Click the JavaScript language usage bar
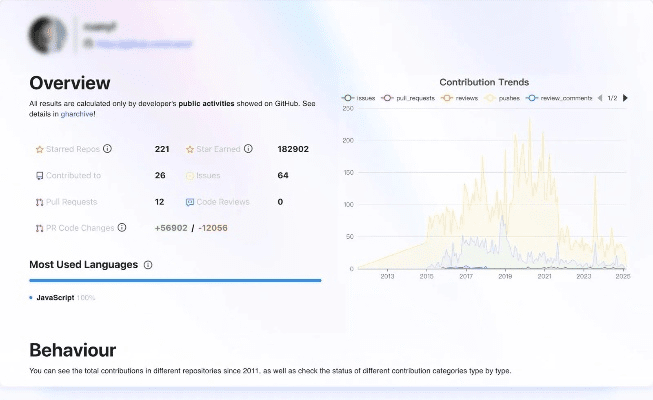The height and width of the screenshot is (400, 653). [175, 281]
